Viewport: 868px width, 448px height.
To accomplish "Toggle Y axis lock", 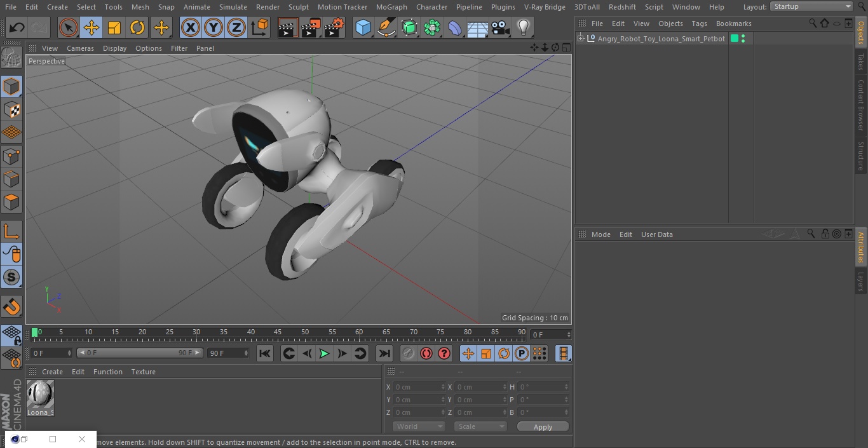I will point(214,27).
